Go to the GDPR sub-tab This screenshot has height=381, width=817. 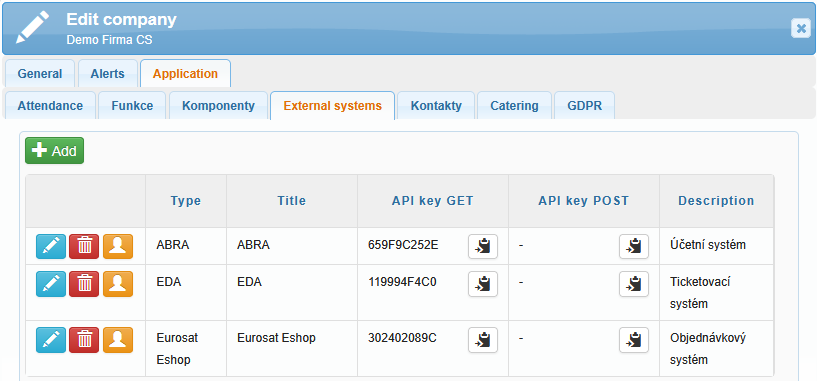585,106
